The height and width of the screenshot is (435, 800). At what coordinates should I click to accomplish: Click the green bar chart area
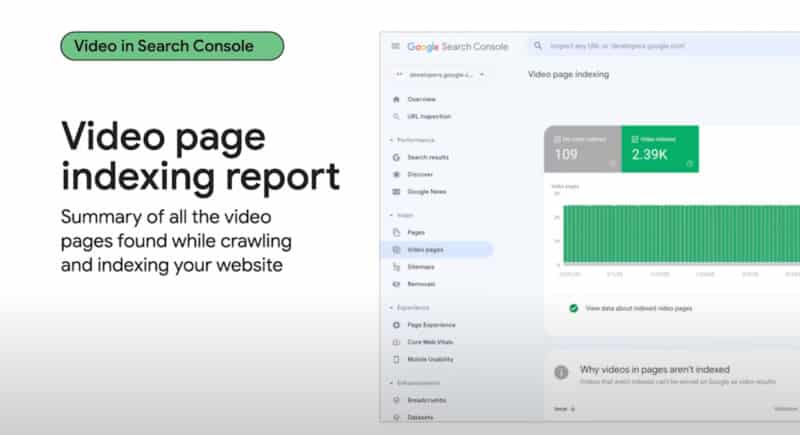point(680,235)
